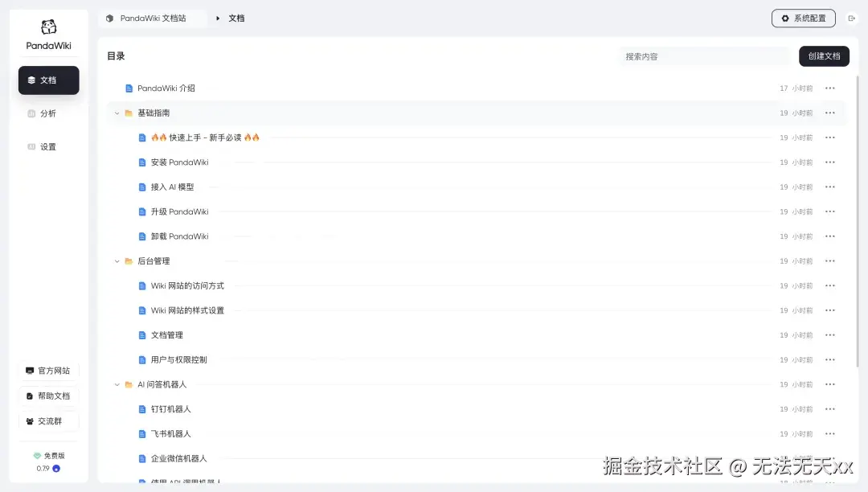Open more options for 后台管理 folder
Viewport: 868px width, 492px height.
coord(829,261)
